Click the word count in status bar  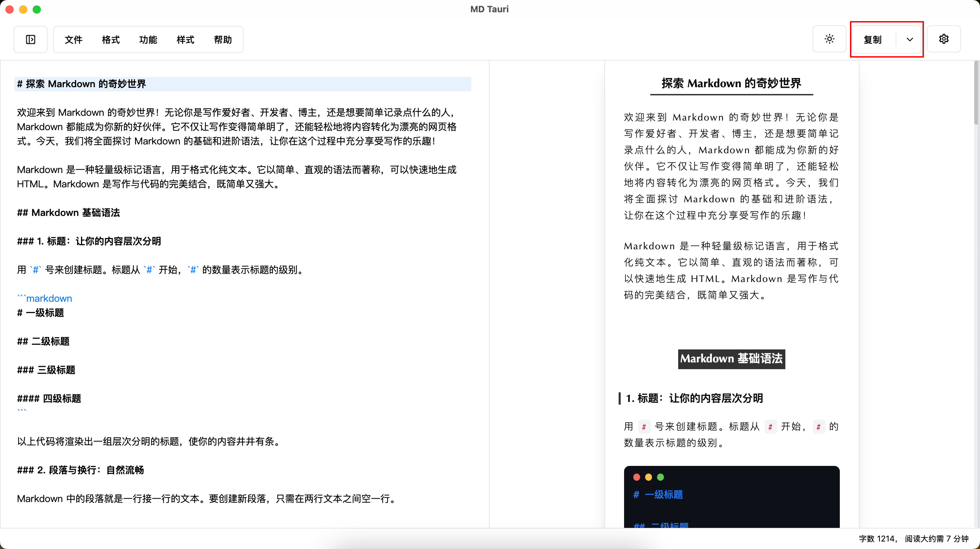878,538
